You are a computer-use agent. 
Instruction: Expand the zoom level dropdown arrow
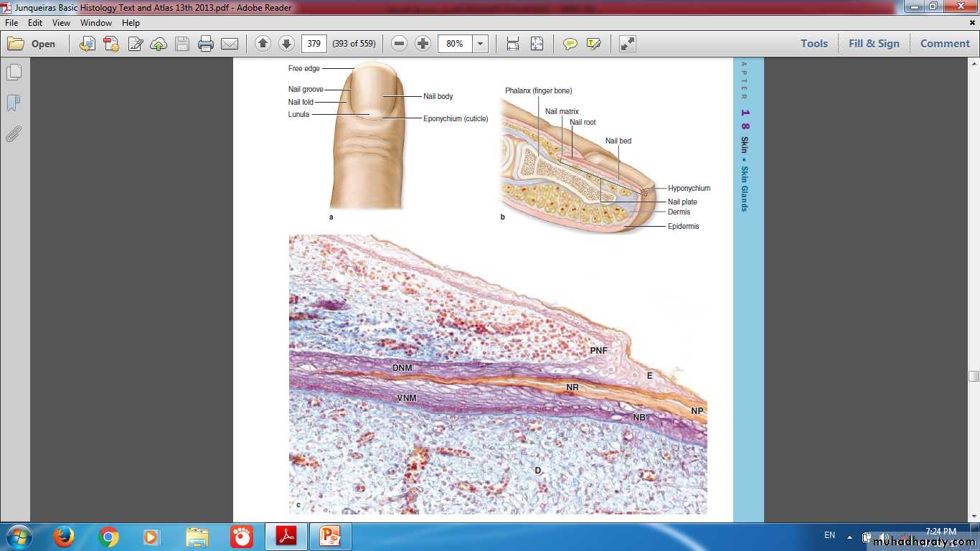pyautogui.click(x=480, y=44)
